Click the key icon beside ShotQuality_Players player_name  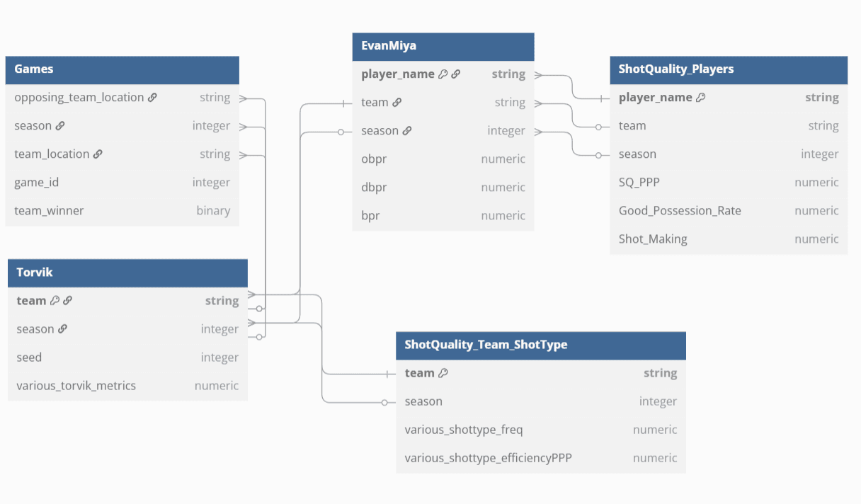701,98
